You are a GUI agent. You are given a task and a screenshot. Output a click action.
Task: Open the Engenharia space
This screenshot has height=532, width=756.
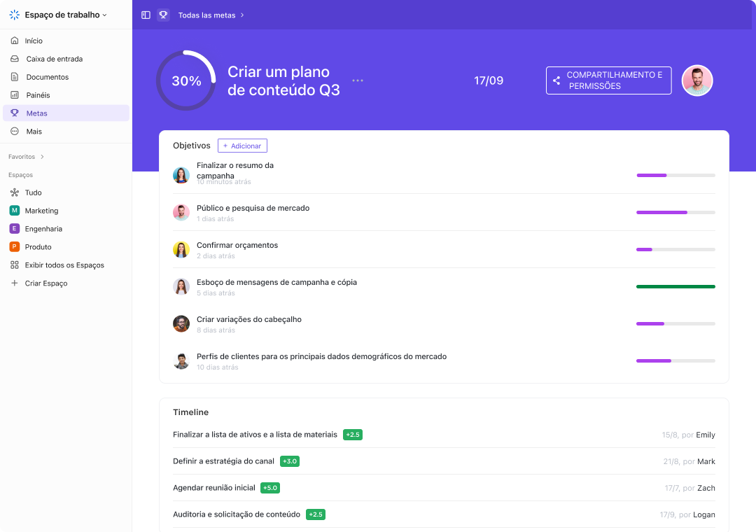click(43, 229)
